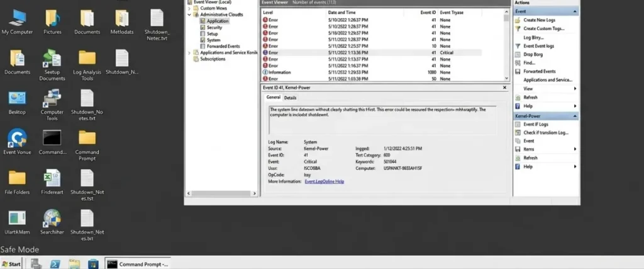Open the file explorer taskbar icon

tap(74, 264)
